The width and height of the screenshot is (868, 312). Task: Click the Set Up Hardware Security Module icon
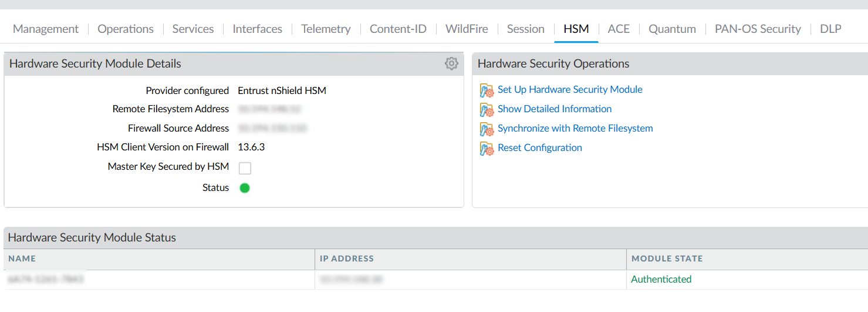coord(487,90)
